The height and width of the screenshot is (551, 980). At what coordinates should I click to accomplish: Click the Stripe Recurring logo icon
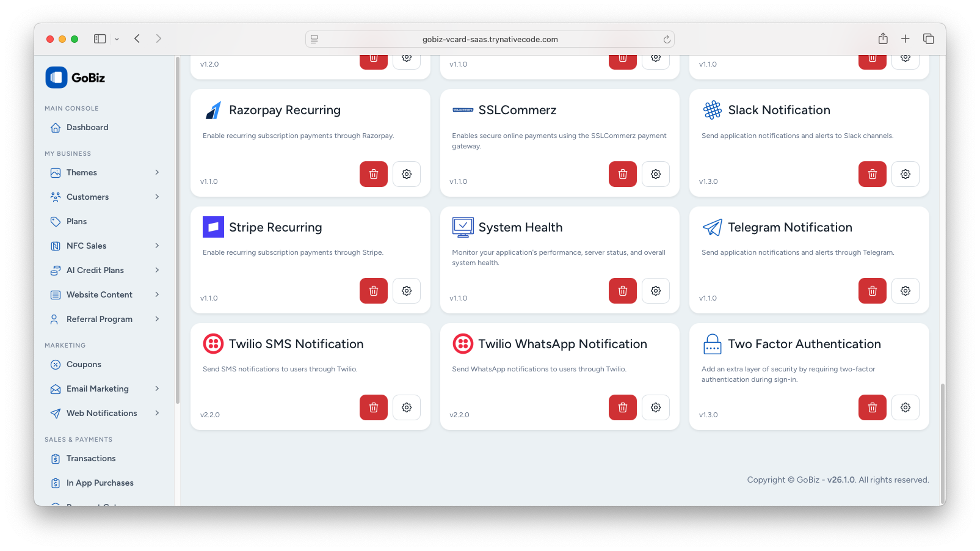[213, 227]
